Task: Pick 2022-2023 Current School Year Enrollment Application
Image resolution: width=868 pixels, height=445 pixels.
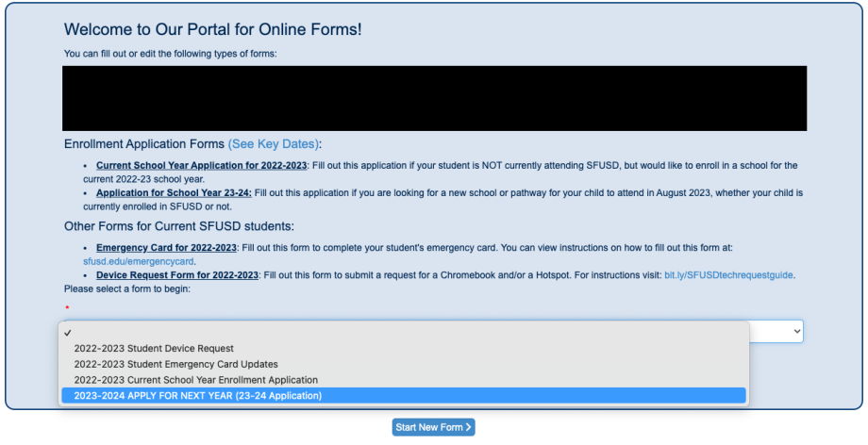Action: 195,380
